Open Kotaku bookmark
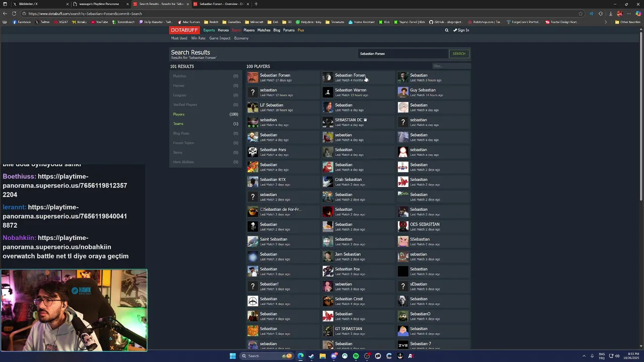This screenshot has height=362, width=644. pos(79,22)
